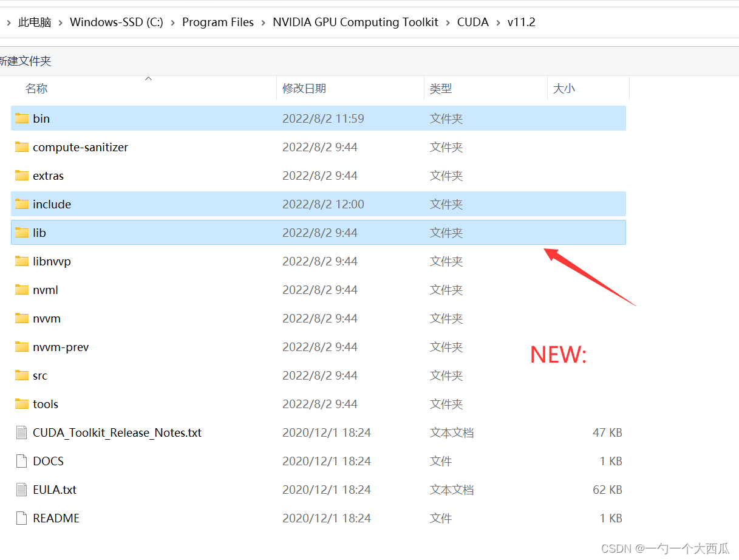
Task: Select the bin folder icon
Action: [x=22, y=118]
